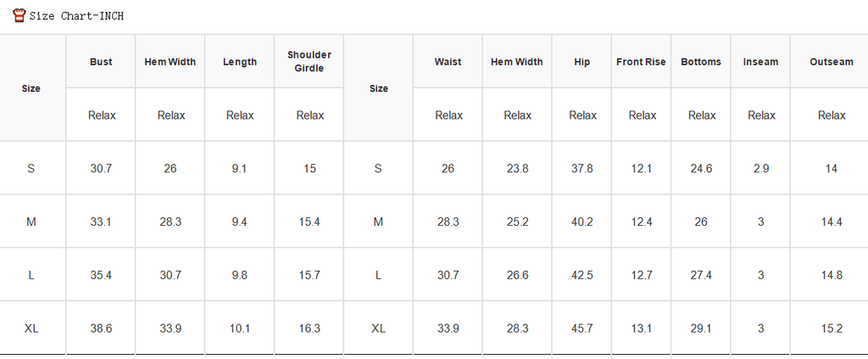Viewport: 868px width, 359px height.
Task: Select the S bust value 30.7
Action: click(102, 168)
